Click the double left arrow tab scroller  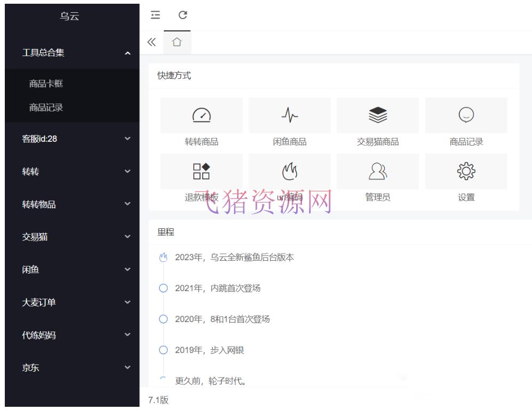[x=152, y=42]
